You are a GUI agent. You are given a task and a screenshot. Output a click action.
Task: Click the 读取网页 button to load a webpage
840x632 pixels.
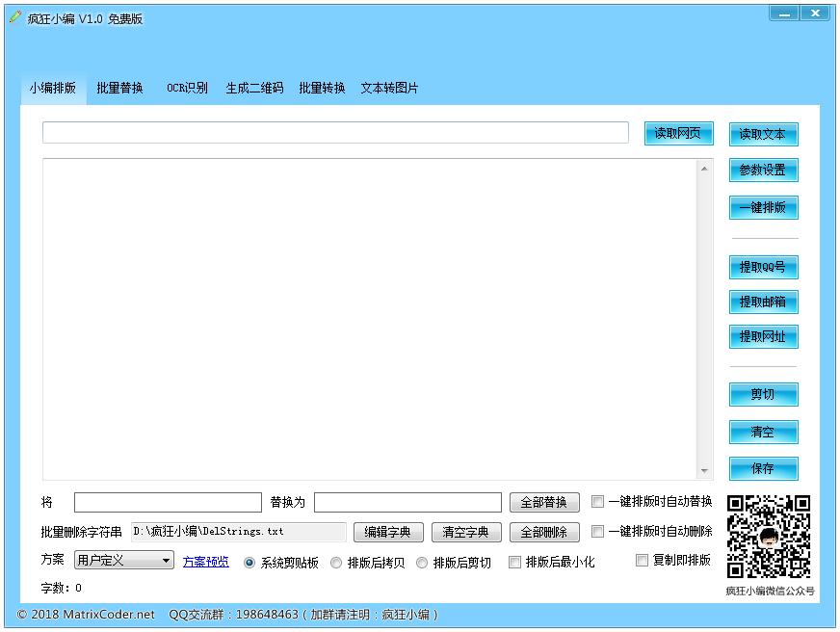tap(676, 133)
